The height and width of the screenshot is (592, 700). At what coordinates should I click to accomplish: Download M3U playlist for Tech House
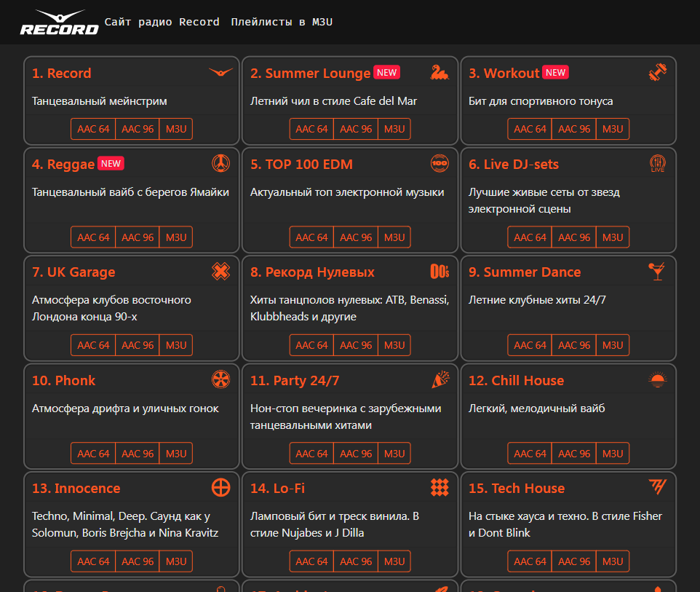[x=613, y=561]
